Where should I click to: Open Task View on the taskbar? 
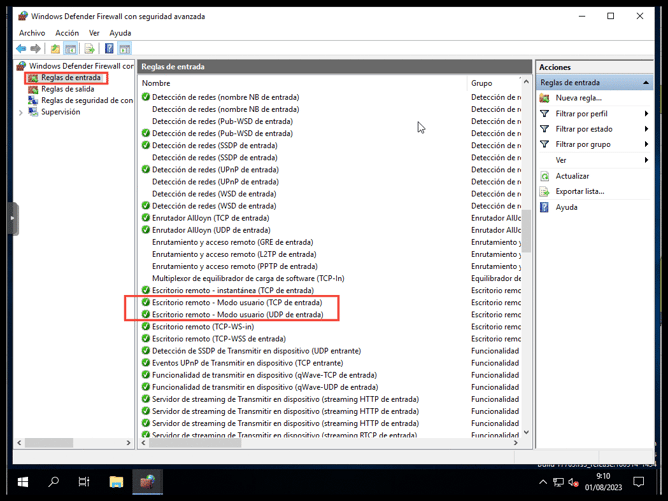click(84, 482)
